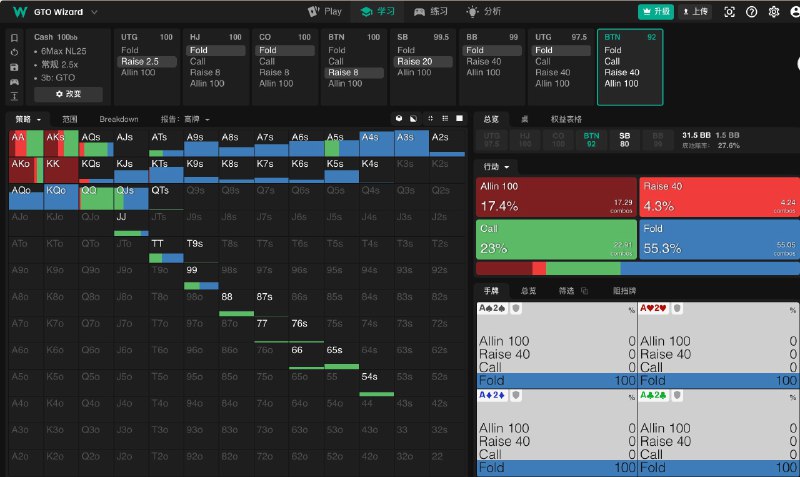Toggle the half-shaded square view mode
800x477 pixels.
pos(414,119)
